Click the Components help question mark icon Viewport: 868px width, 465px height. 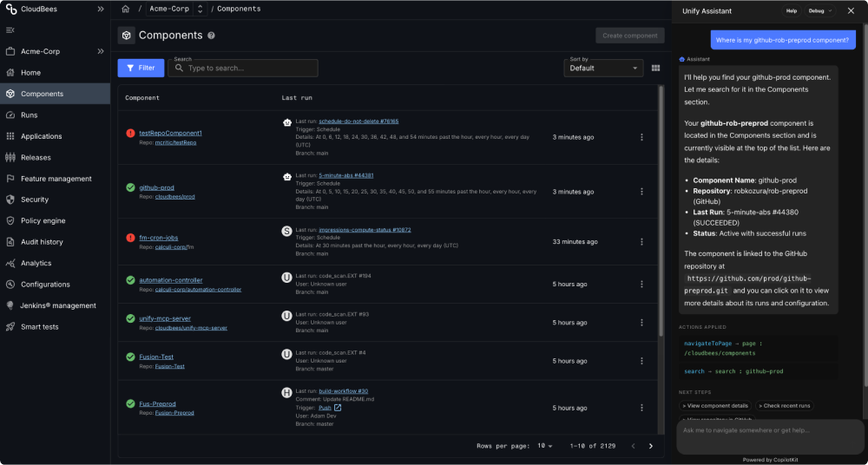tap(211, 36)
